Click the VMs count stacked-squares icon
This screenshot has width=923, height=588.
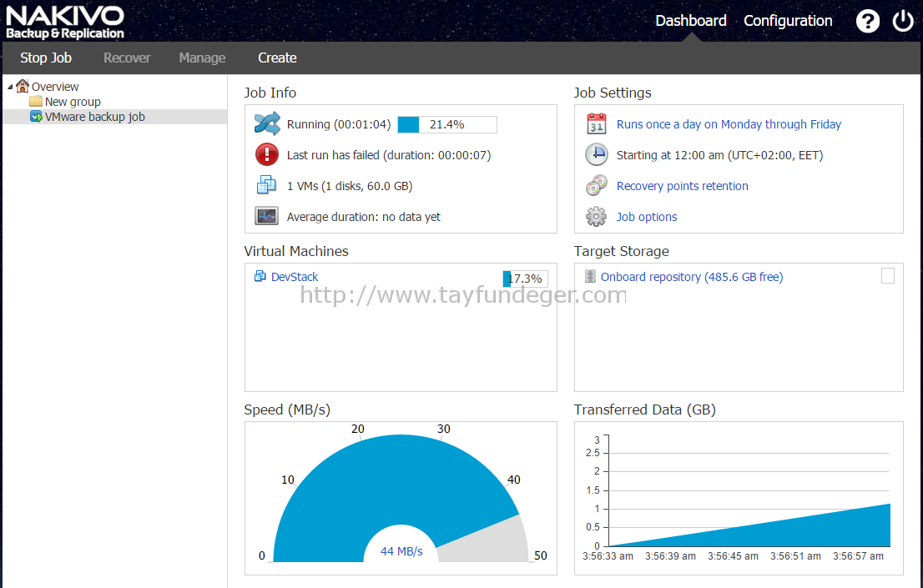pos(266,185)
